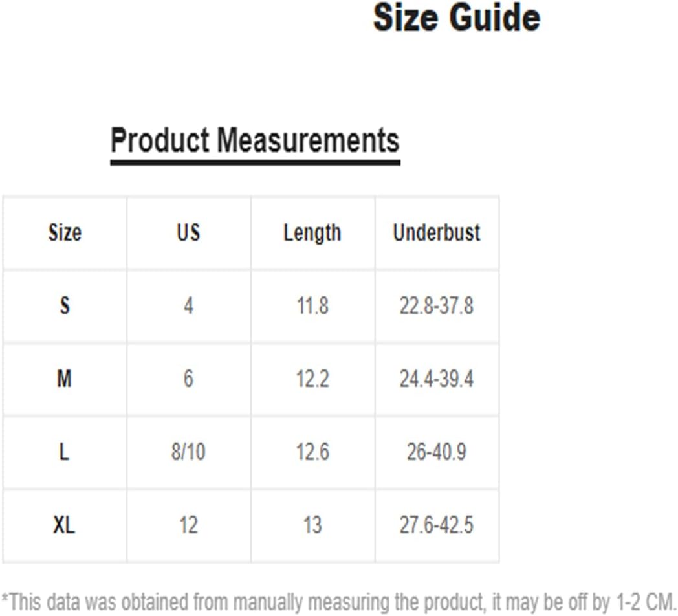Click the XL size row label
Screen dimensions: 678x616
(x=64, y=525)
